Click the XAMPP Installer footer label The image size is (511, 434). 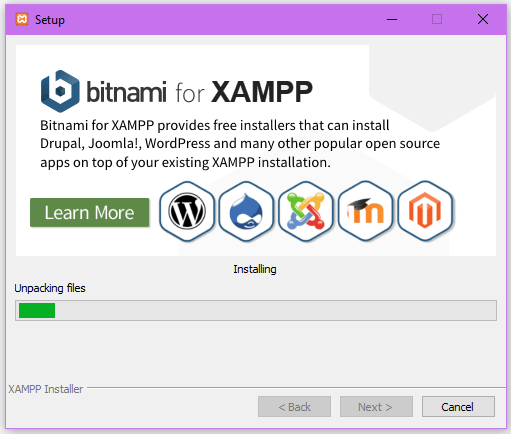tap(46, 389)
